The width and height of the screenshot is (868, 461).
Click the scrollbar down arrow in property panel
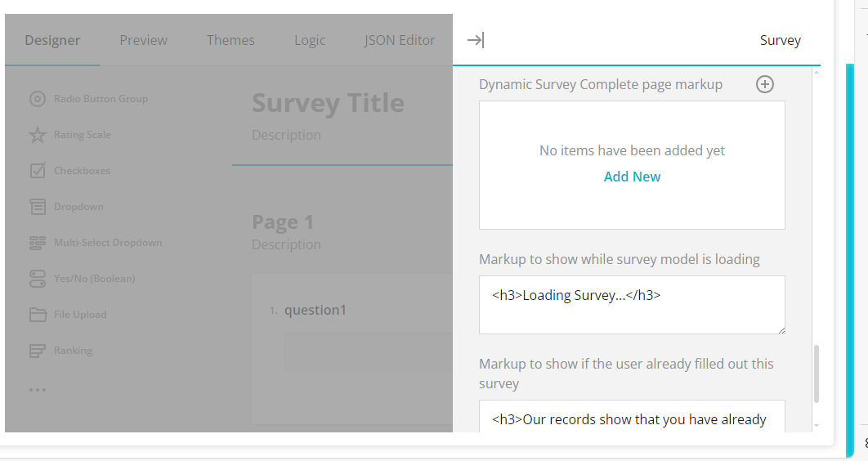[816, 426]
